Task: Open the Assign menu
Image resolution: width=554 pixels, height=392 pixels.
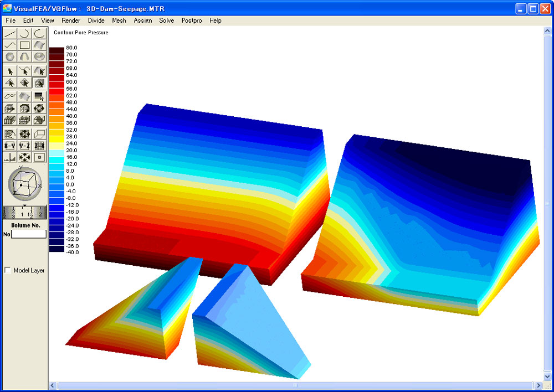Action: pyautogui.click(x=143, y=20)
